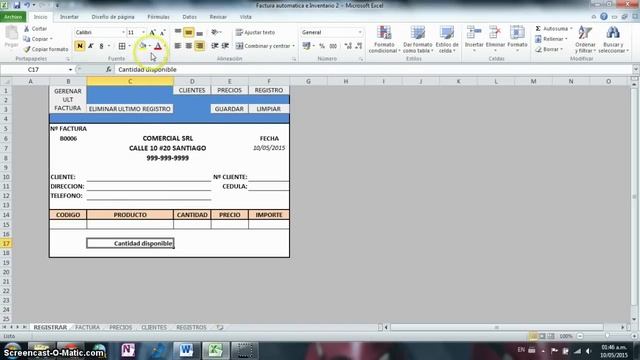640x360 pixels.
Task: Expand the Name Box C17 dropdown
Action: coord(71,69)
